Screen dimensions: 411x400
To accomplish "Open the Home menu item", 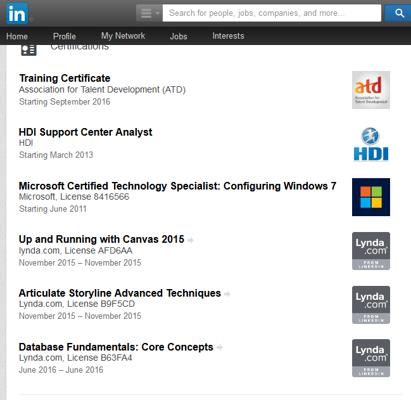I will point(17,36).
